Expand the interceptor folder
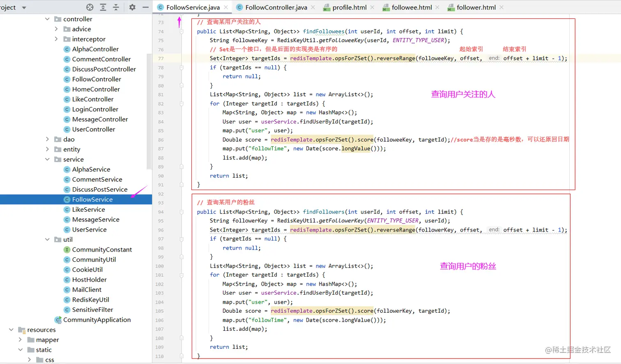 point(56,39)
